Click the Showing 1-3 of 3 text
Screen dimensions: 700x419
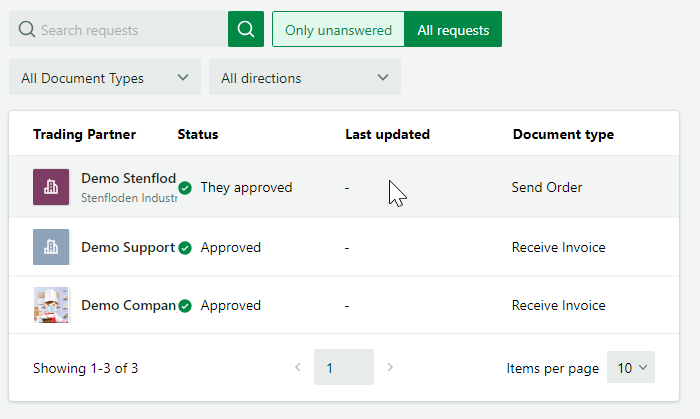click(86, 368)
